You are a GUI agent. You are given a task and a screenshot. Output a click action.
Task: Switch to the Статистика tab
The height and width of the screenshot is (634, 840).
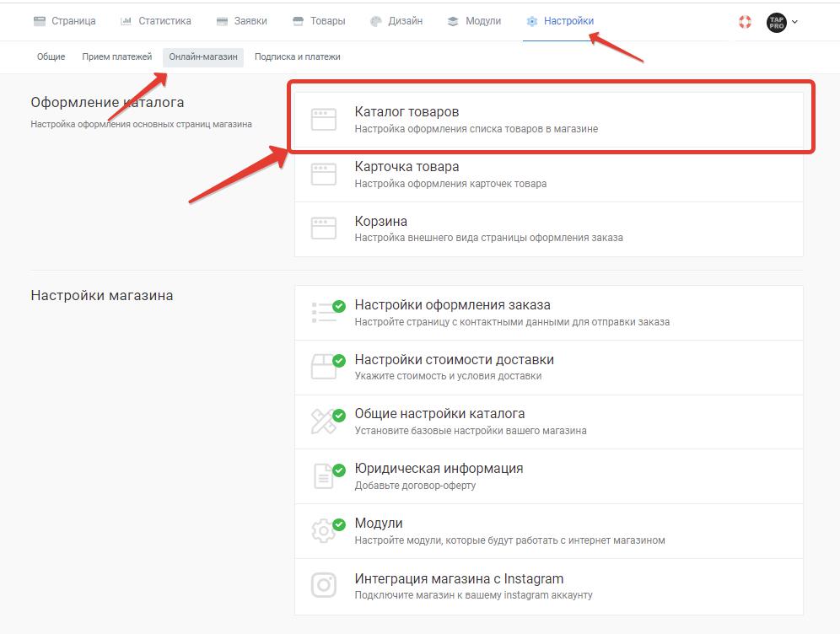155,21
